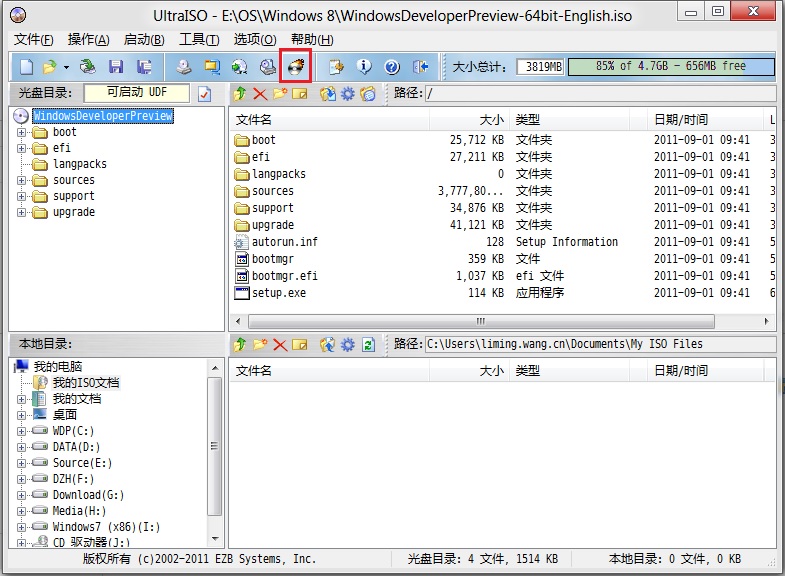The image size is (785, 576).
Task: Open the dropdown arrow beside Open icon
Action: point(66,67)
